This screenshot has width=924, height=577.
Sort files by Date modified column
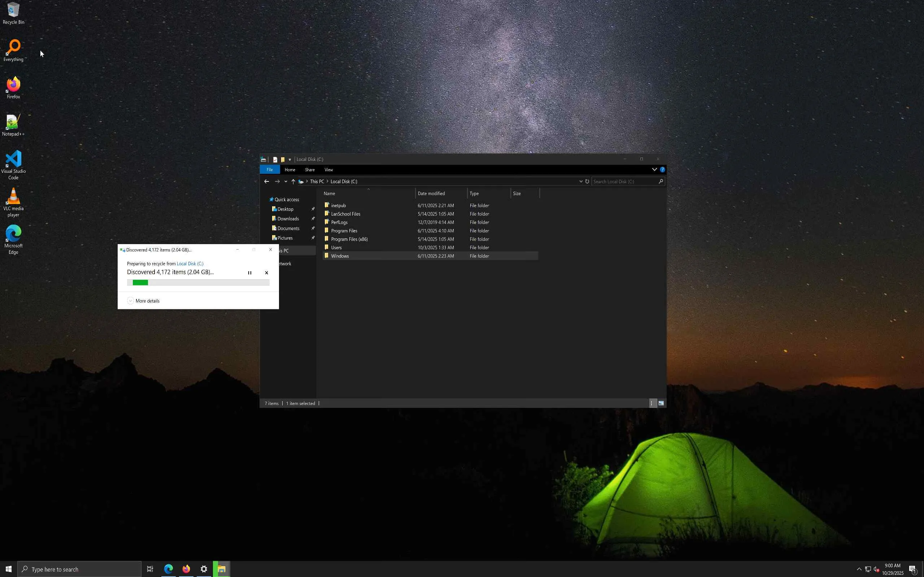[x=431, y=194]
